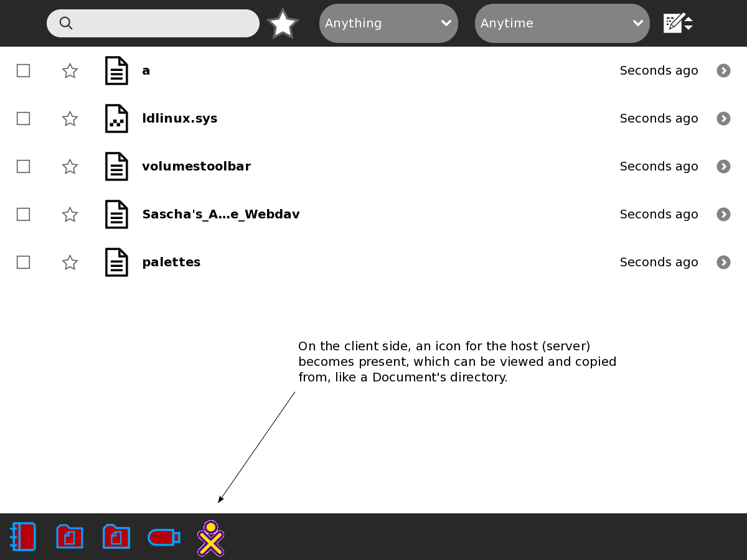The width and height of the screenshot is (747, 560).
Task: Focus the Journal search field
Action: 162,24
